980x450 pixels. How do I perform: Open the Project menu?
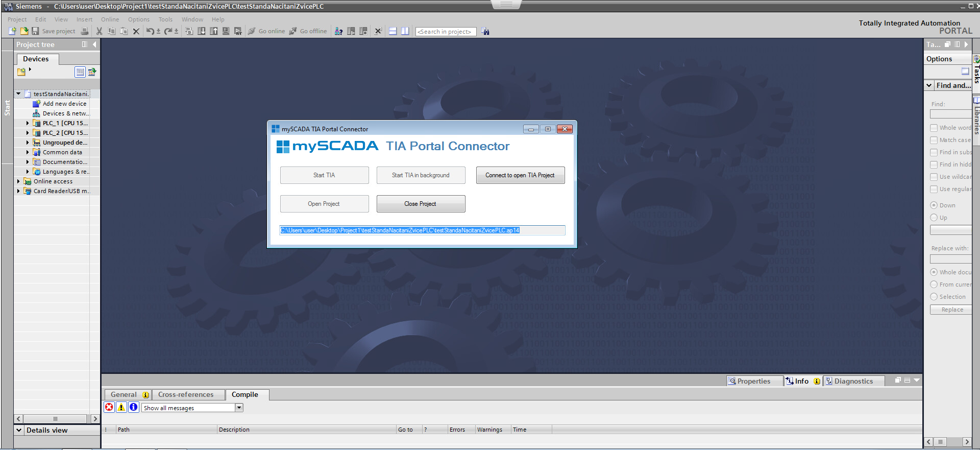pos(17,19)
